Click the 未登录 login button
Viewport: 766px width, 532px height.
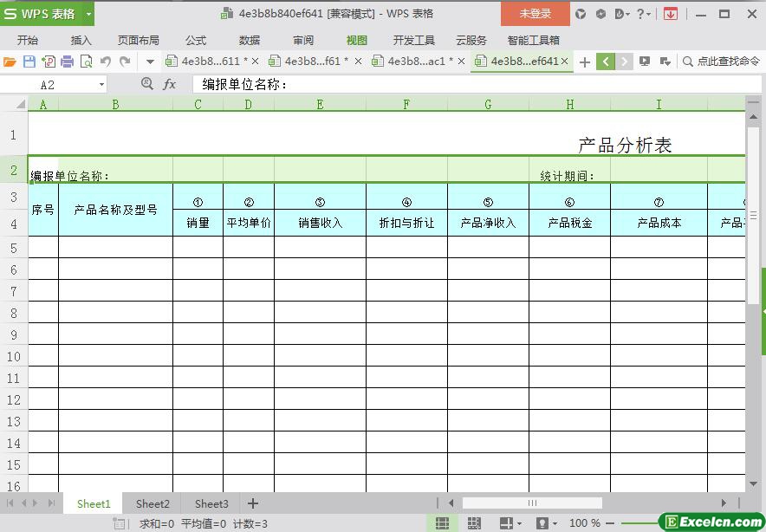tap(535, 14)
